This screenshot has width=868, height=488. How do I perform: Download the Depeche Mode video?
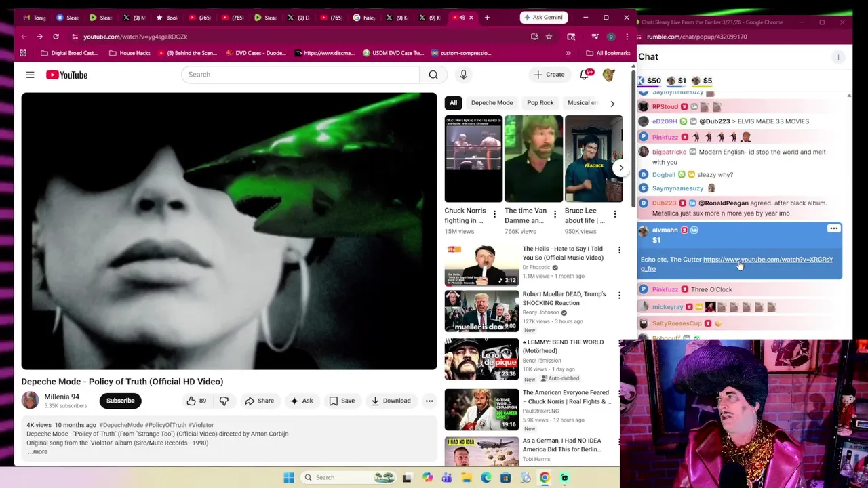point(391,401)
